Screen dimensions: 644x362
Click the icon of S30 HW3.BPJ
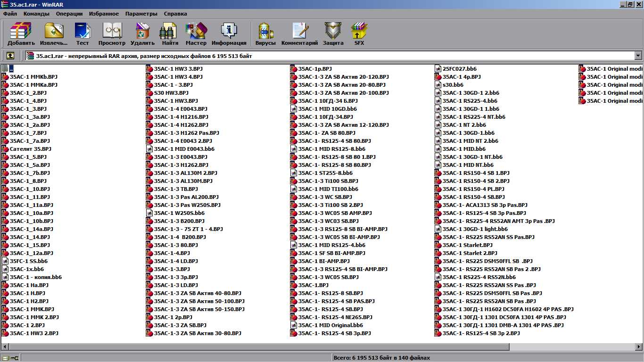(149, 92)
